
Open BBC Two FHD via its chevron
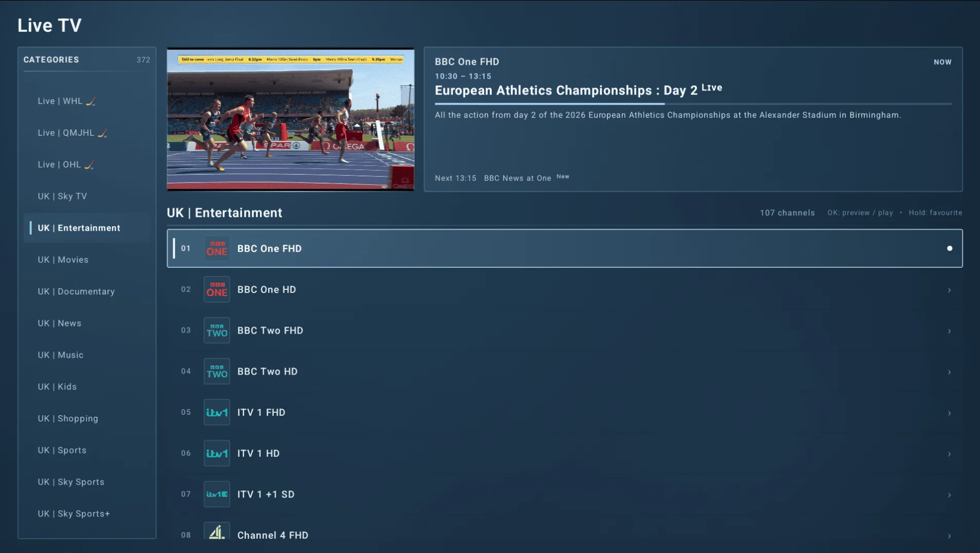[950, 331]
